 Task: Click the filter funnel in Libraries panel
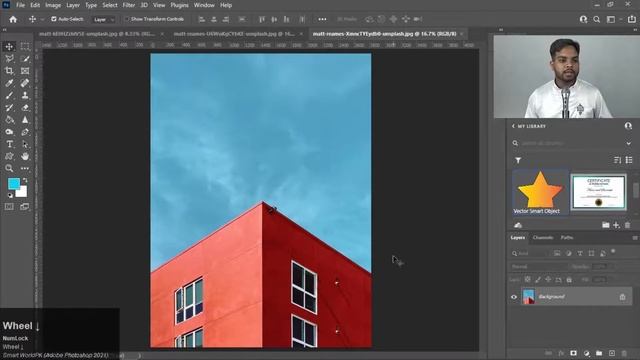click(x=518, y=160)
